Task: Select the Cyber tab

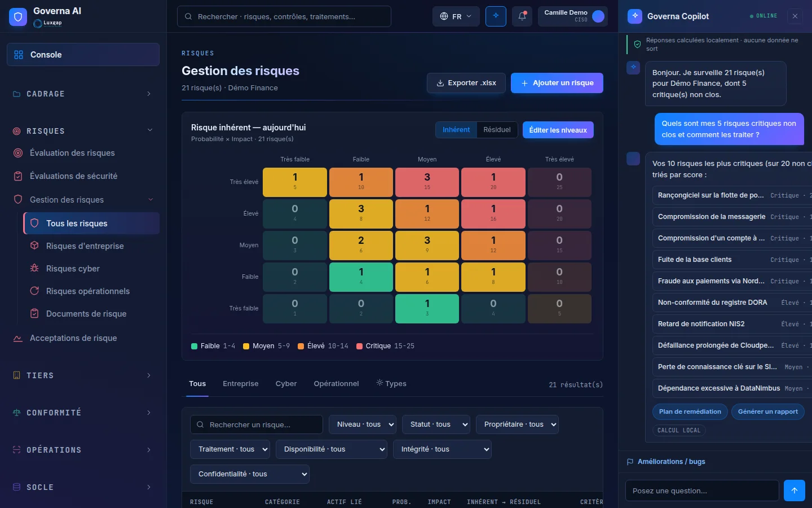Action: coord(286,384)
